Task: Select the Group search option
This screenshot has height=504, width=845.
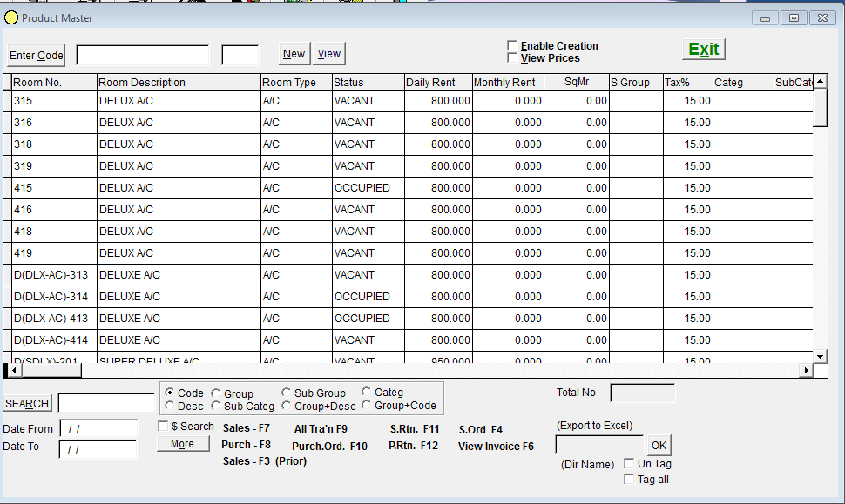Action: coord(217,393)
